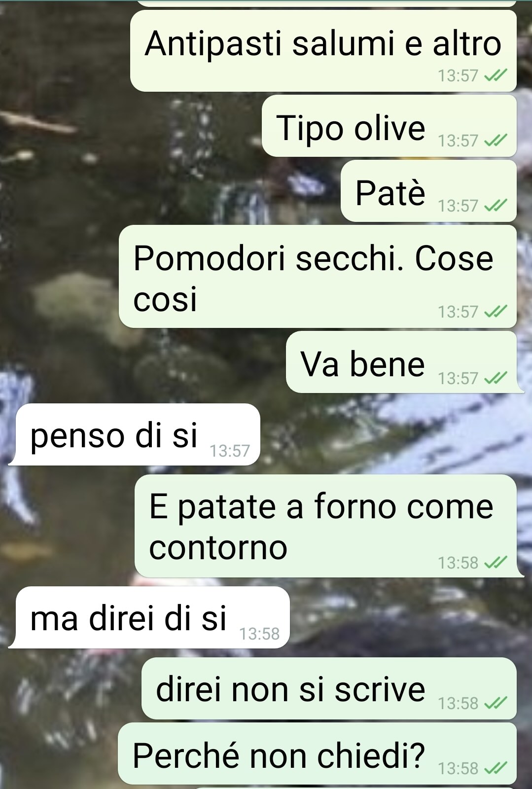This screenshot has width=532, height=789.
Task: Select the "E patate a forno come contorno" bubble
Action: click(326, 526)
